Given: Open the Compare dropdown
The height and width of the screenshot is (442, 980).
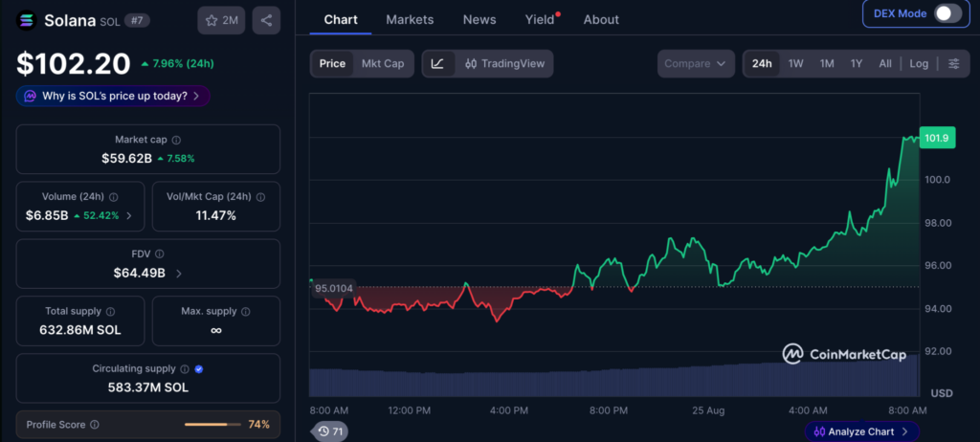Looking at the screenshot, I should 696,64.
